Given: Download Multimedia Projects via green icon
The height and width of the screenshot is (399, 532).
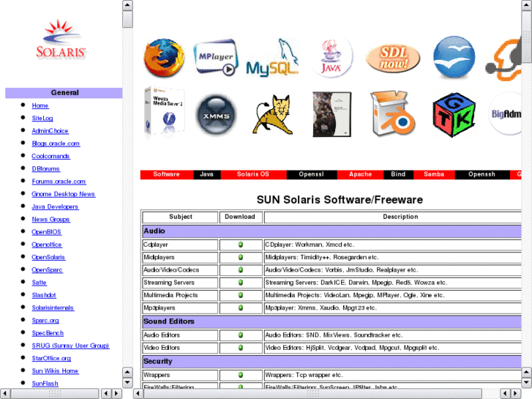Looking at the screenshot, I should pyautogui.click(x=241, y=295).
